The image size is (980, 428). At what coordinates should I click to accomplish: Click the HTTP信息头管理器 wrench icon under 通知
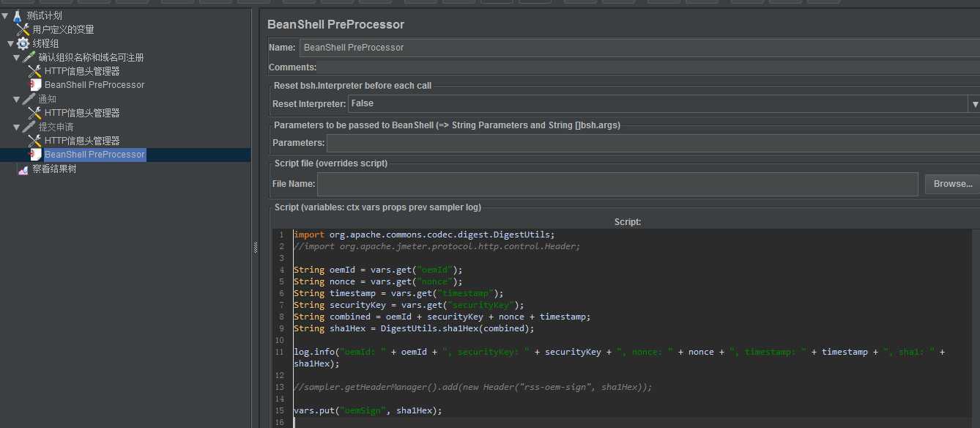(x=34, y=113)
